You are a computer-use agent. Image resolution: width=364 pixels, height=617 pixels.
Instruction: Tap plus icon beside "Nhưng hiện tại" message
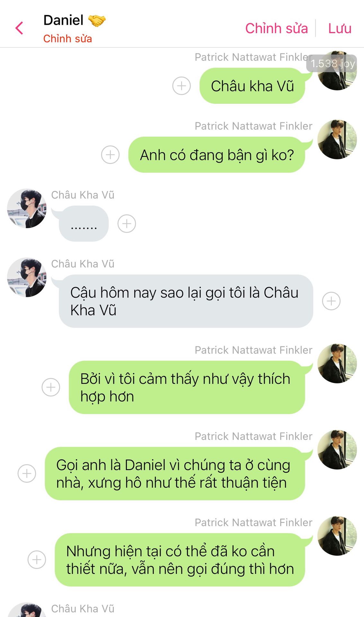click(x=37, y=560)
